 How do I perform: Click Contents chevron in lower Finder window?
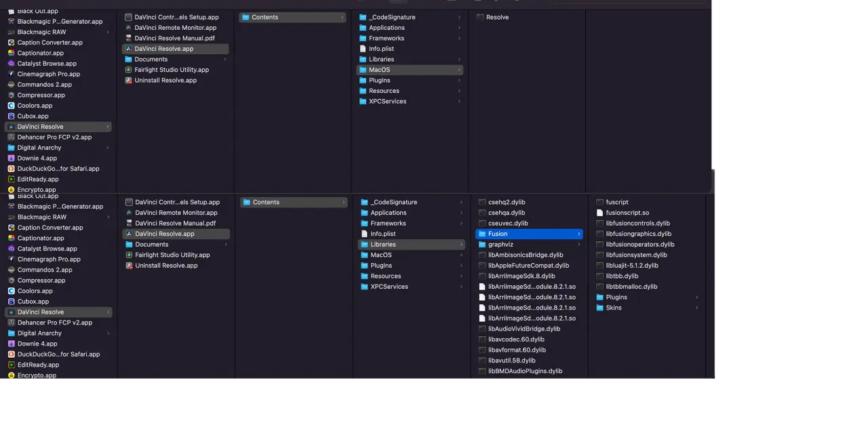point(343,202)
